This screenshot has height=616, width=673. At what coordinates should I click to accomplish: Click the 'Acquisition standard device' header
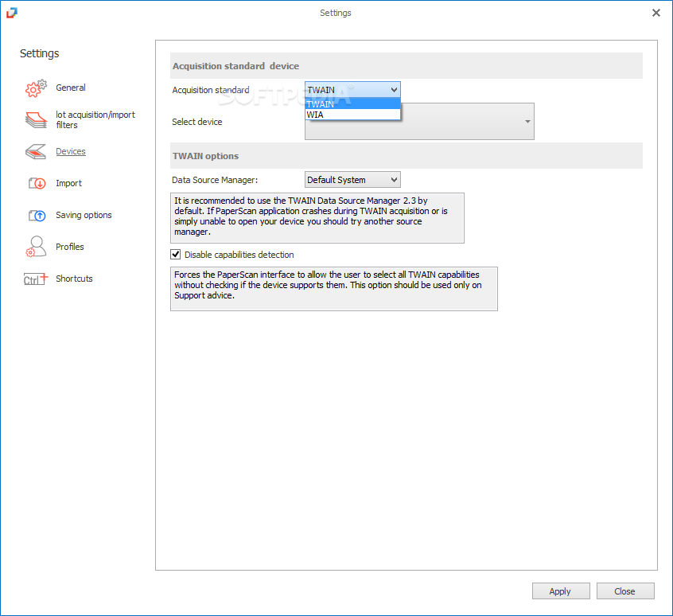(235, 66)
